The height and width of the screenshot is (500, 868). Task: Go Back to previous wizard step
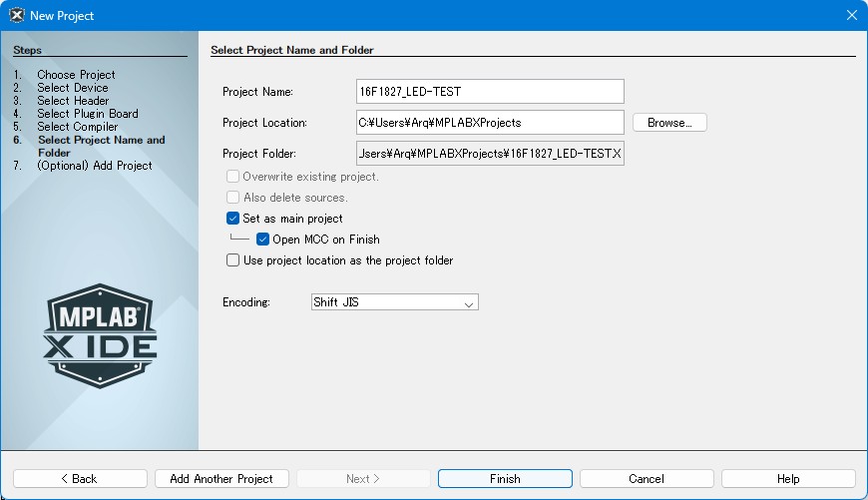coord(79,479)
